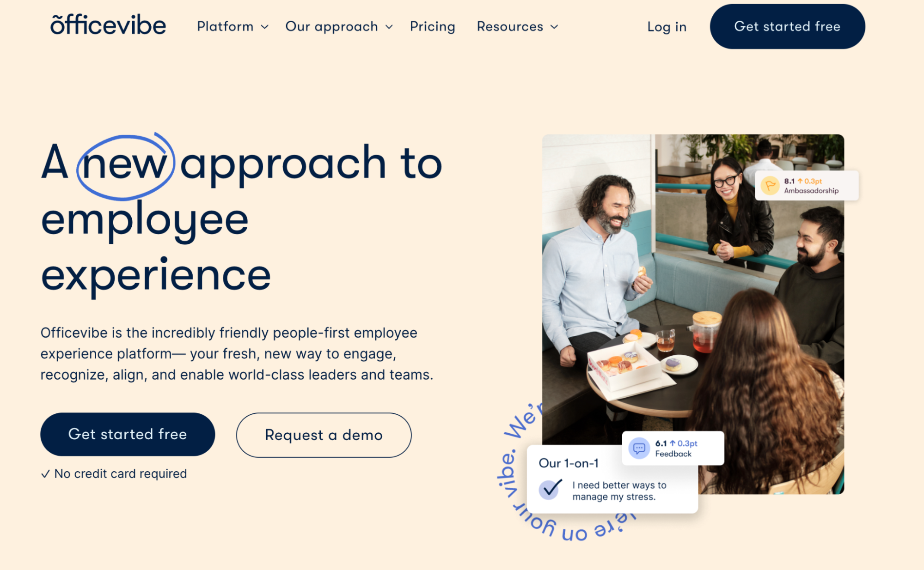Viewport: 924px width, 570px height.
Task: Open the Pricing page
Action: tap(432, 27)
